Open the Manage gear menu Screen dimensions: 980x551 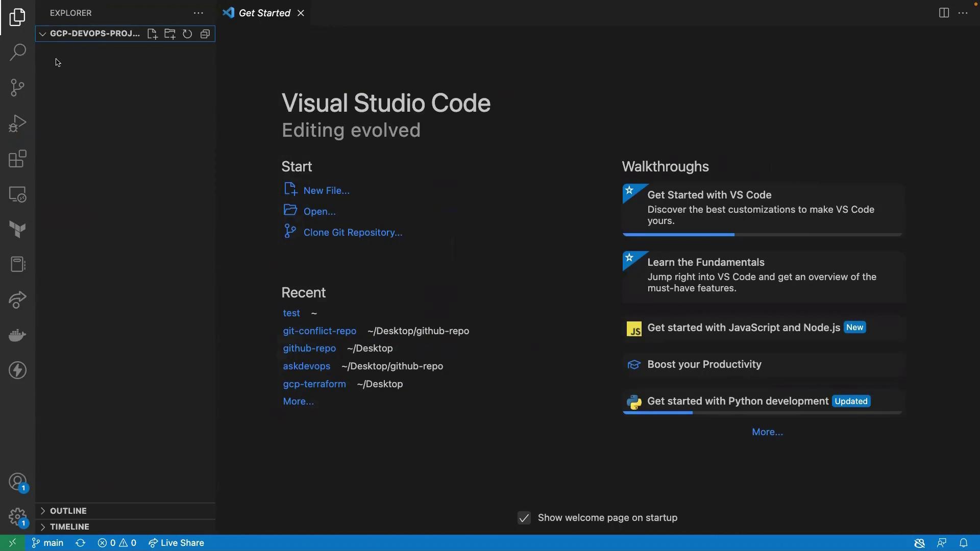click(17, 517)
